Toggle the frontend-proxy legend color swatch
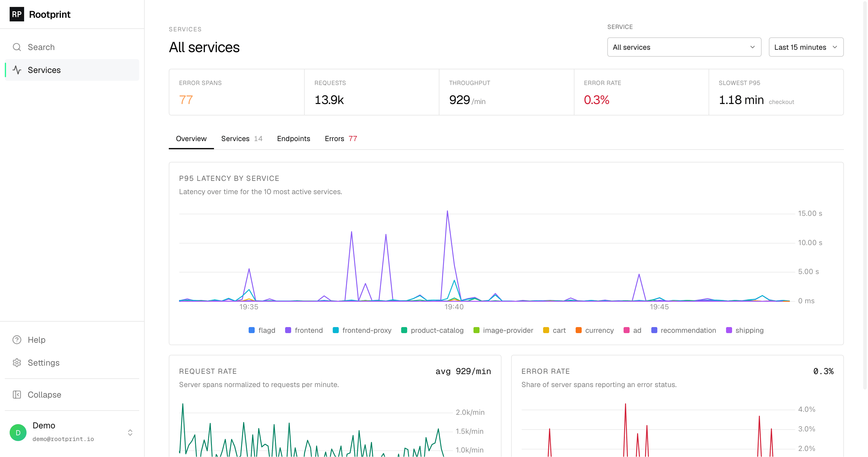This screenshot has height=457, width=868. click(336, 330)
